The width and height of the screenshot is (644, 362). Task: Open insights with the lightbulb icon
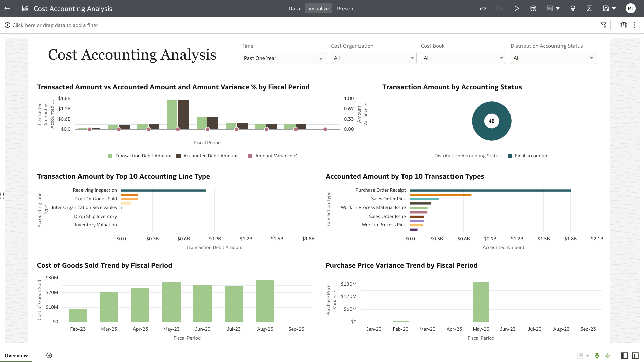pos(573,8)
